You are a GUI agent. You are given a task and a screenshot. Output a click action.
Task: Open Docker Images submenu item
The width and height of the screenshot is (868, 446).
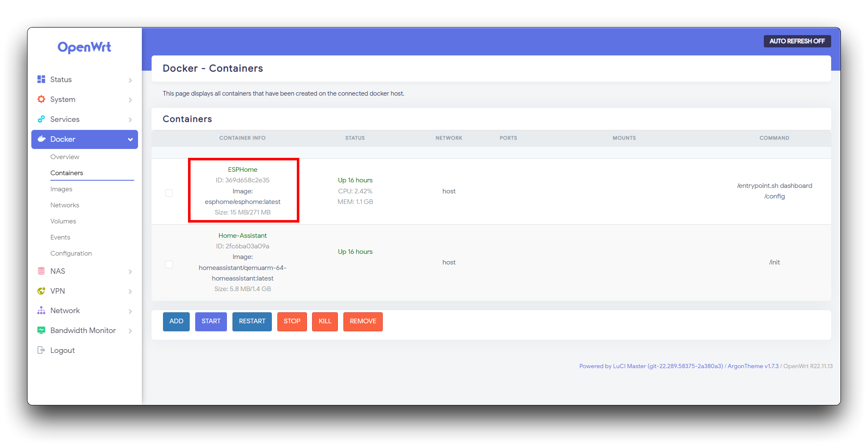point(61,189)
